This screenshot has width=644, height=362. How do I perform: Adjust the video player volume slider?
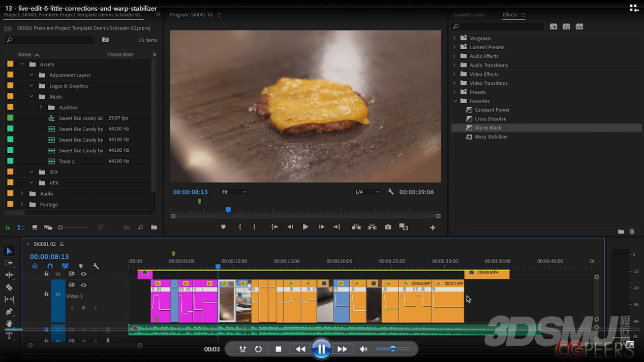392,349
